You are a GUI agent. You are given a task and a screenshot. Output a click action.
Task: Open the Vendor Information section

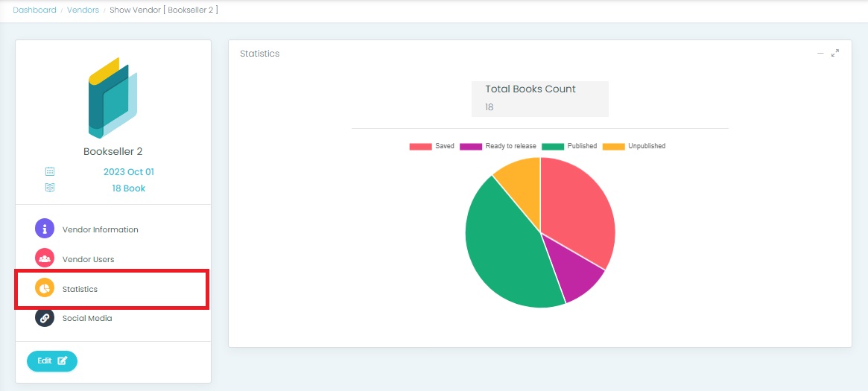pyautogui.click(x=100, y=229)
